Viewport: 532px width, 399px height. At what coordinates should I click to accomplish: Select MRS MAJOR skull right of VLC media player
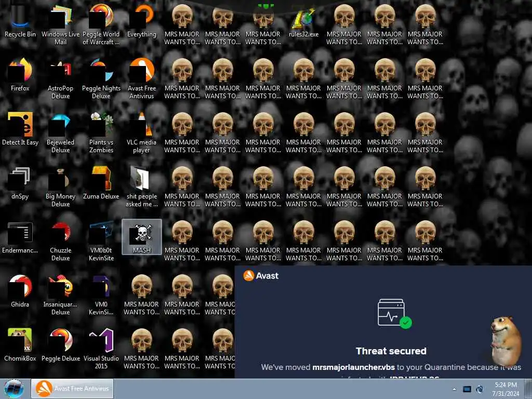click(182, 133)
